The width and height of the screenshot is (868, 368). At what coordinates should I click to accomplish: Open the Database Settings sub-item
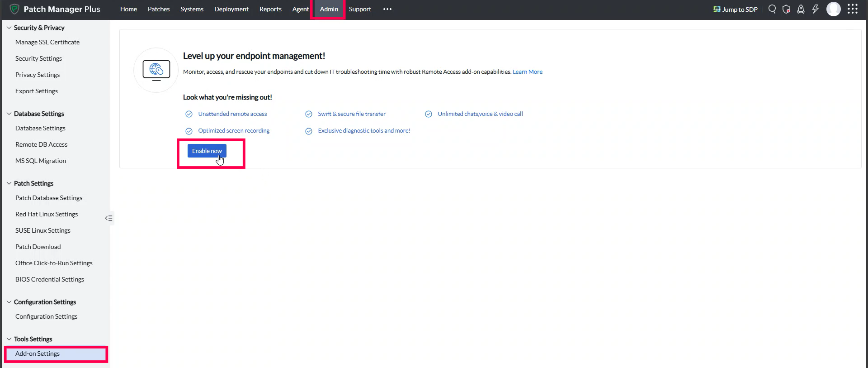coord(40,128)
